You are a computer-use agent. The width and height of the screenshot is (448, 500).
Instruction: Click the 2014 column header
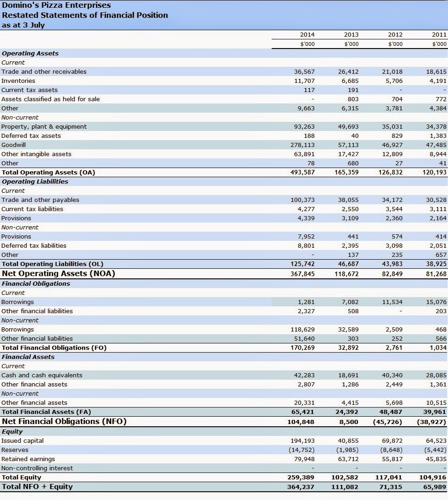[x=307, y=34]
